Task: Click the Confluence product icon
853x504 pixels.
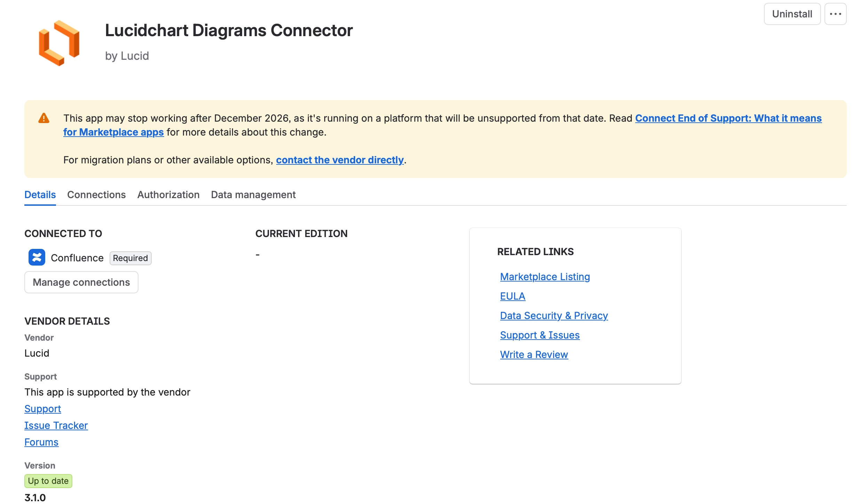Action: [37, 258]
